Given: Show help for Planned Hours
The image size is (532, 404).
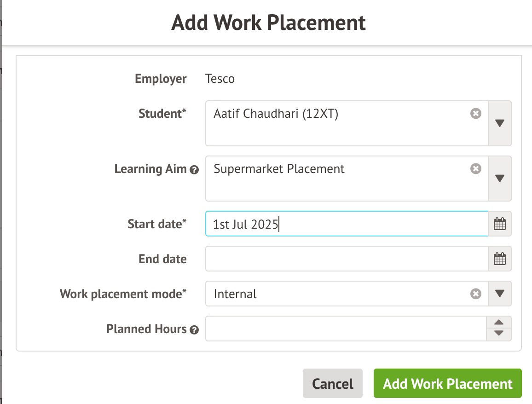Looking at the screenshot, I should click(x=194, y=330).
